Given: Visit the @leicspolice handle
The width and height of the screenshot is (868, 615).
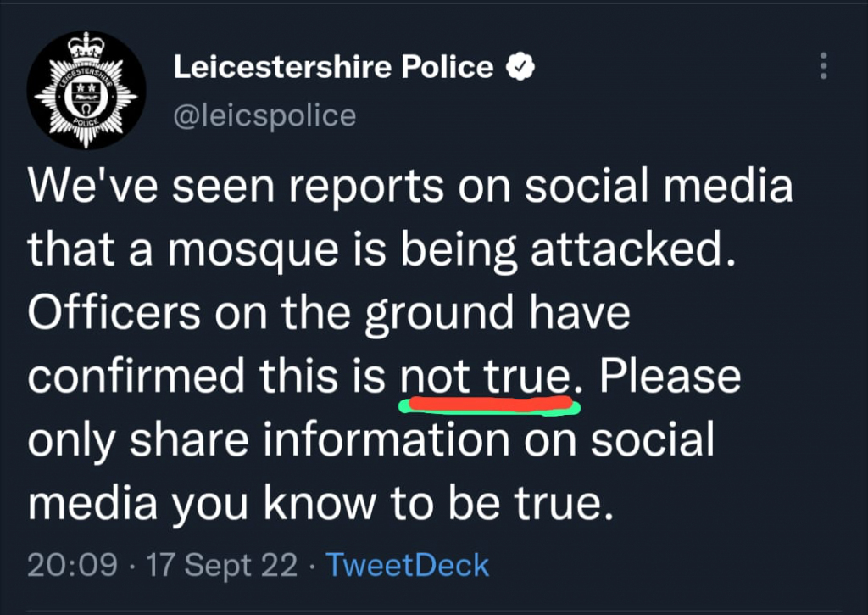Looking at the screenshot, I should point(264,115).
